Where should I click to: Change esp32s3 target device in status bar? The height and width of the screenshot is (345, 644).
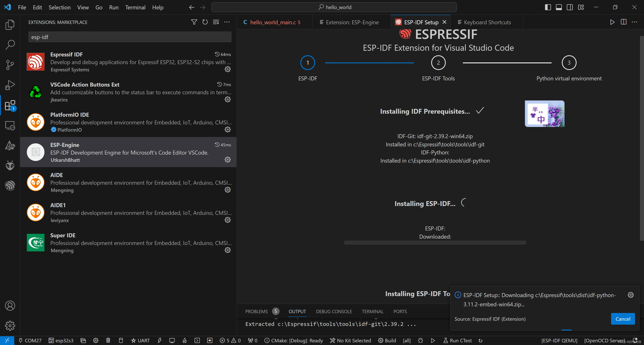61,340
